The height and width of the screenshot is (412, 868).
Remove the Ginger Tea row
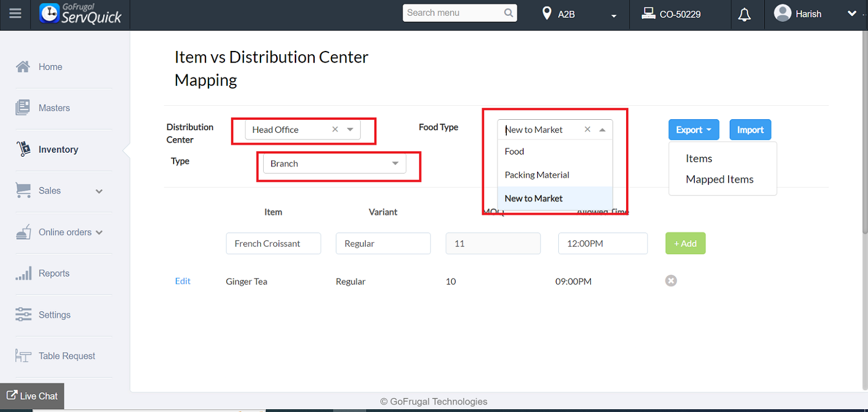[x=671, y=280]
